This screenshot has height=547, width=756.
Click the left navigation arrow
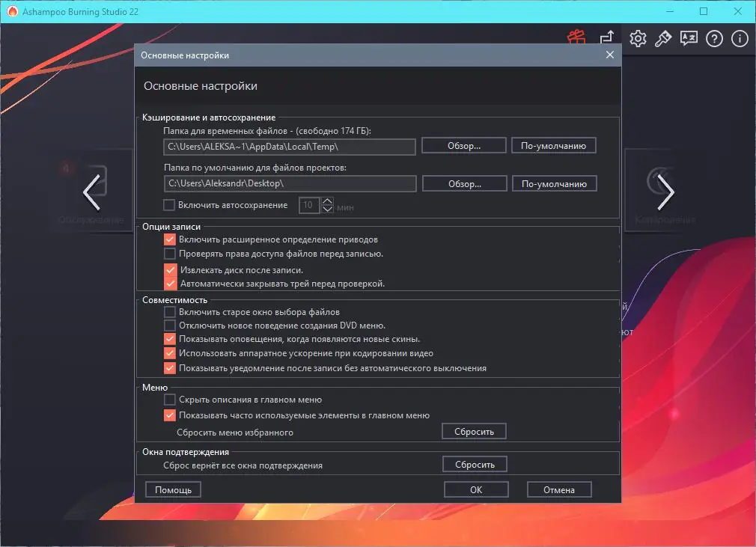click(x=91, y=192)
